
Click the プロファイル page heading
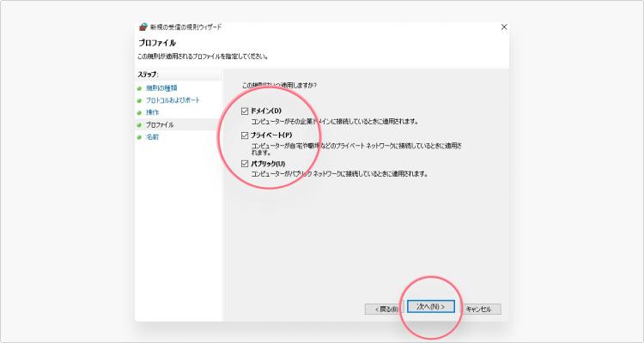click(x=157, y=43)
